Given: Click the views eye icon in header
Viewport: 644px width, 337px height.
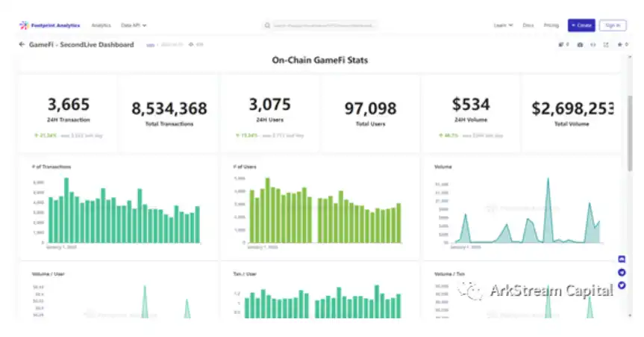Looking at the screenshot, I should click(x=191, y=44).
